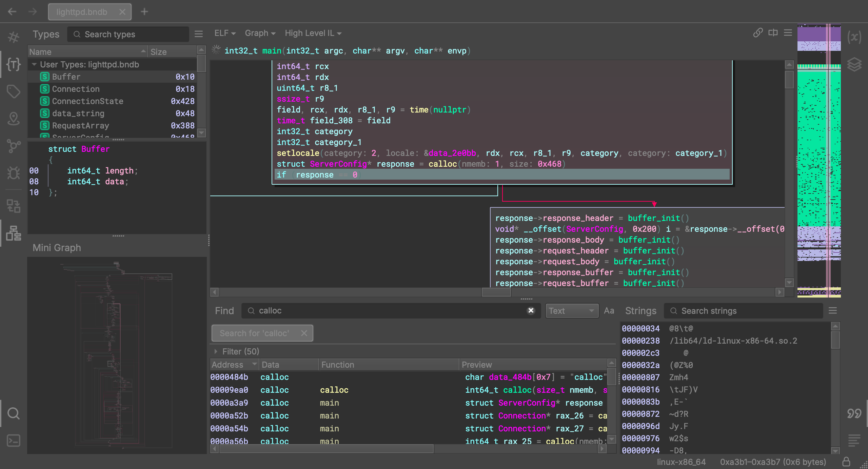Screen dimensions: 868x469
Task: Select result row at address 00009ea0
Action: (409, 390)
